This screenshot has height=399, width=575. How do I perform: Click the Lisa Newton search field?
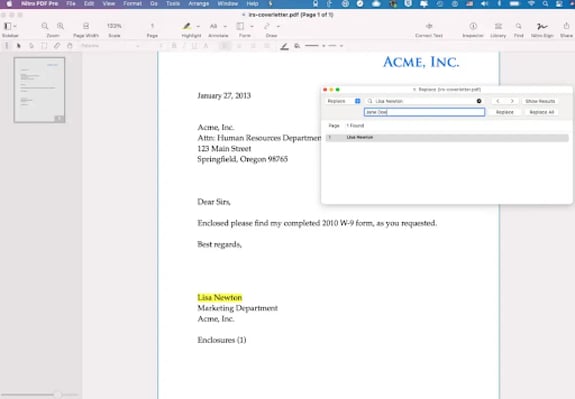pyautogui.click(x=424, y=101)
